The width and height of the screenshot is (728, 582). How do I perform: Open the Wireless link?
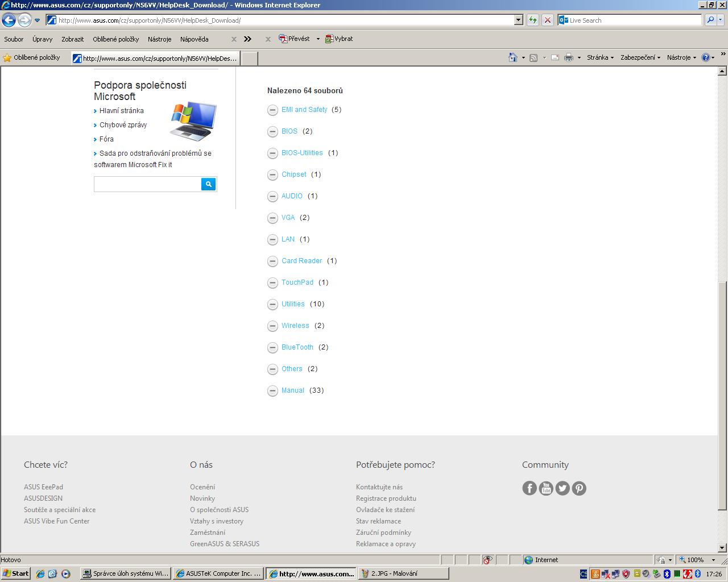tap(295, 326)
